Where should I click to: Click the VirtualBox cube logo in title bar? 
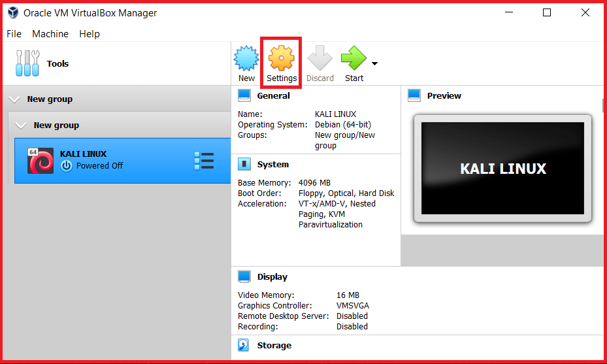point(13,12)
